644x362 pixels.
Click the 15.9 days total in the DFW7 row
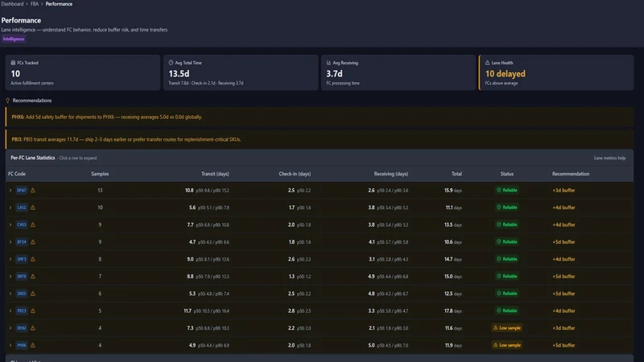(x=453, y=191)
